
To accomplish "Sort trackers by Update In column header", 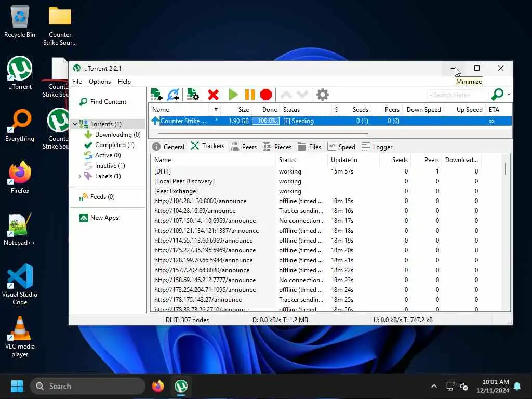I will pyautogui.click(x=353, y=160).
